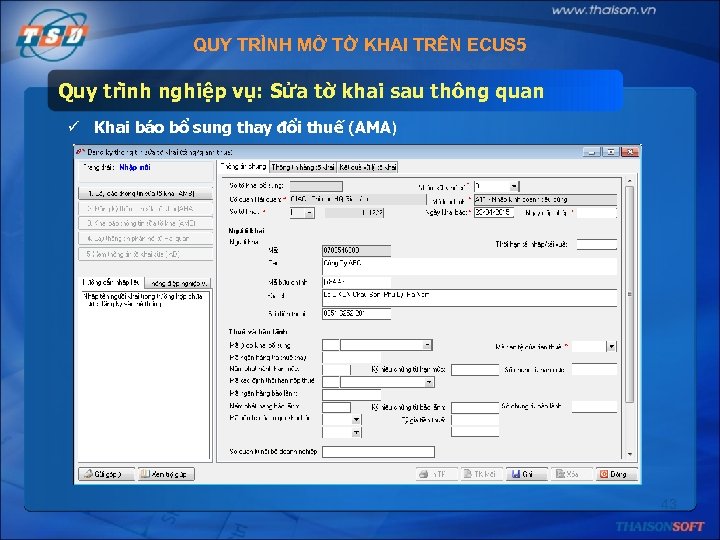Viewport: 720px width, 540px height.
Task: Switch to the Kết quả xử lý tờ khai tab
Action: click(x=367, y=167)
